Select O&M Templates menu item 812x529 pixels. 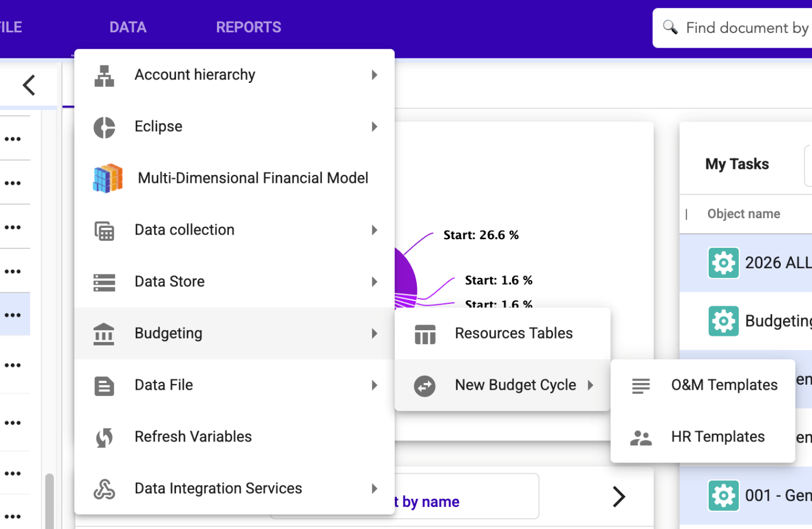pyautogui.click(x=703, y=385)
